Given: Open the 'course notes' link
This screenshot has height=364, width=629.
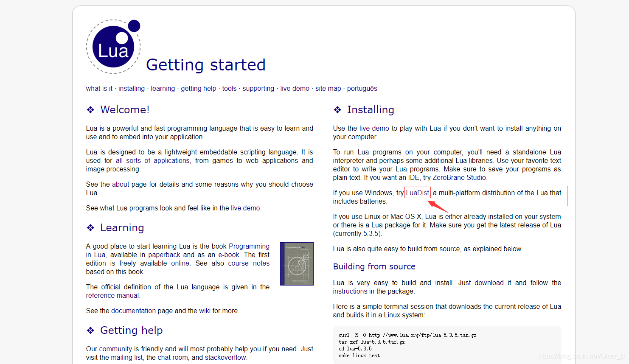Looking at the screenshot, I should 249,263.
